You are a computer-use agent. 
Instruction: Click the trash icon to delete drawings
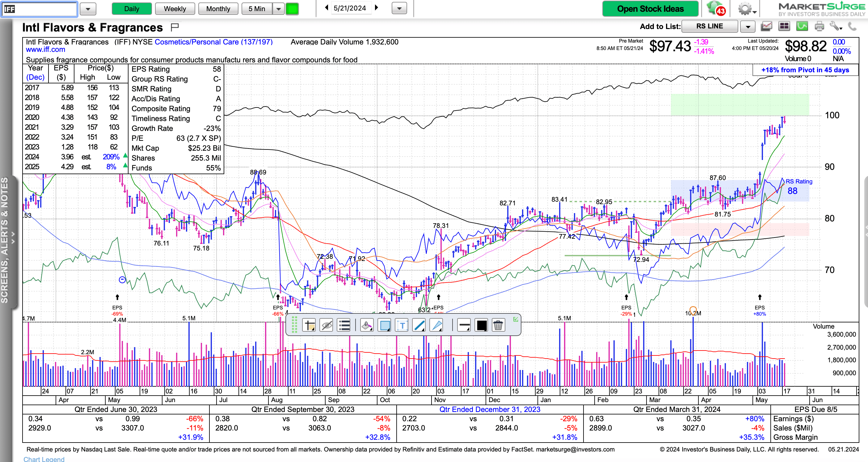click(x=498, y=325)
